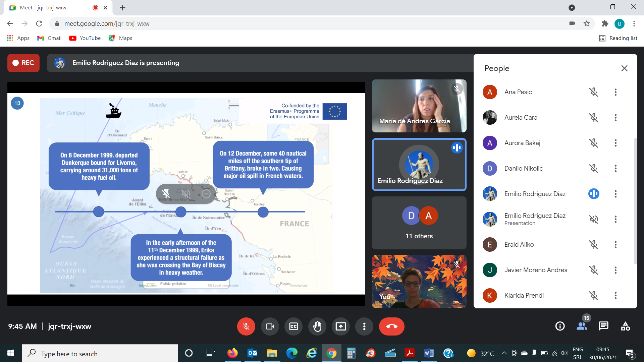Click the muted speaker icon on presentation overlay
644x362 pixels.
click(x=186, y=193)
